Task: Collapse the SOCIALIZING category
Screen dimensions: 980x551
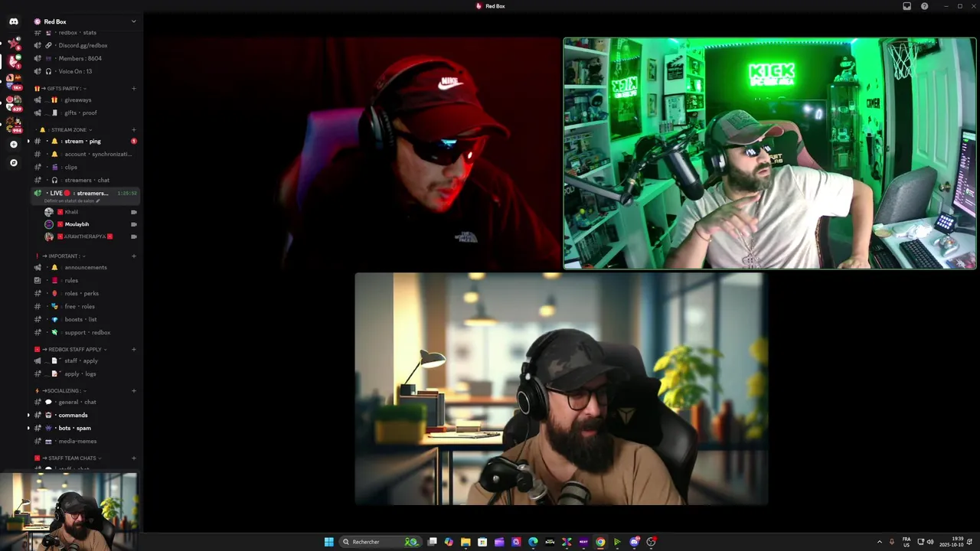Action: 60,390
